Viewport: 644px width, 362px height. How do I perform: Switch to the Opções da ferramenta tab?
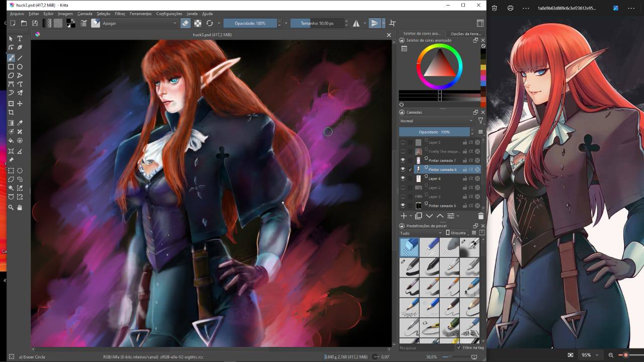click(x=466, y=34)
